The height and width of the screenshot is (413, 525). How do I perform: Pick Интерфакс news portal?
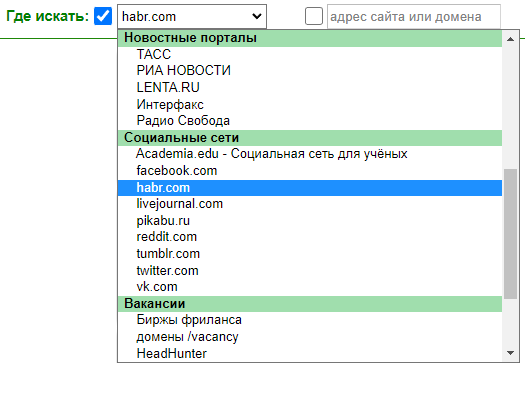(310, 104)
